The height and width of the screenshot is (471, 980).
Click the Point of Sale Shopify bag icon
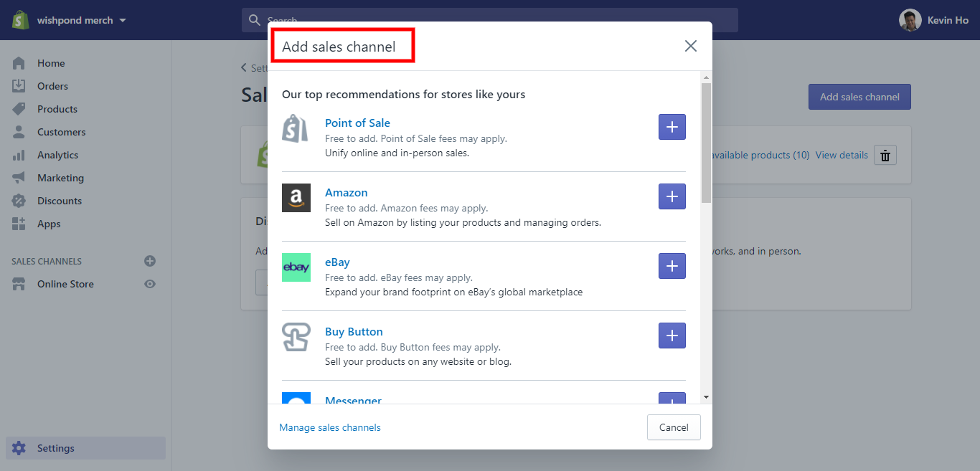pos(296,128)
